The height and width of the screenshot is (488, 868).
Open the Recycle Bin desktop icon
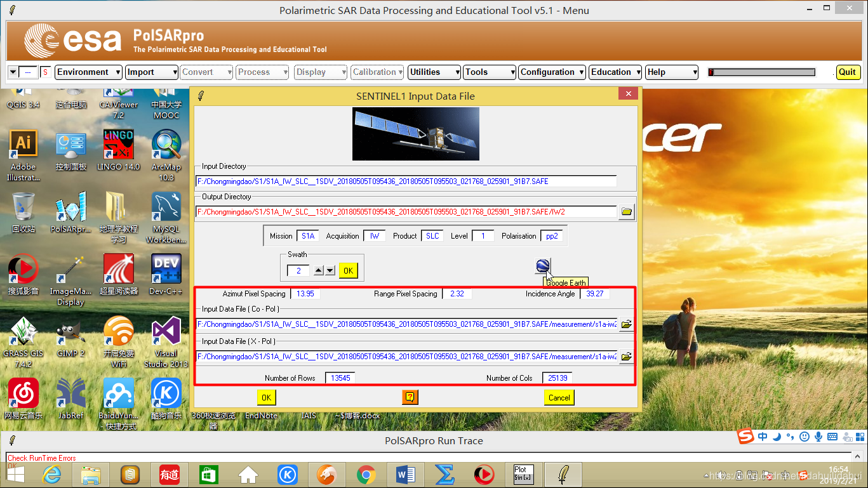click(23, 213)
